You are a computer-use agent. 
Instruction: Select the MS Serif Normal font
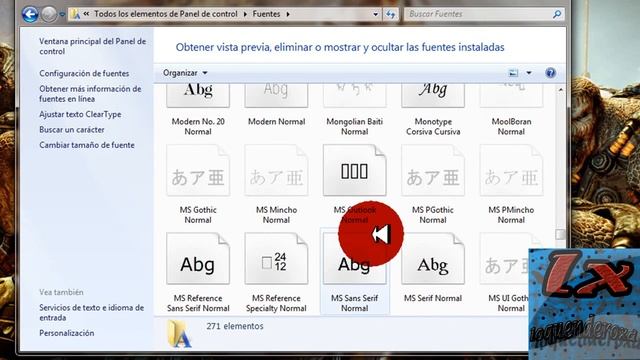pyautogui.click(x=433, y=269)
